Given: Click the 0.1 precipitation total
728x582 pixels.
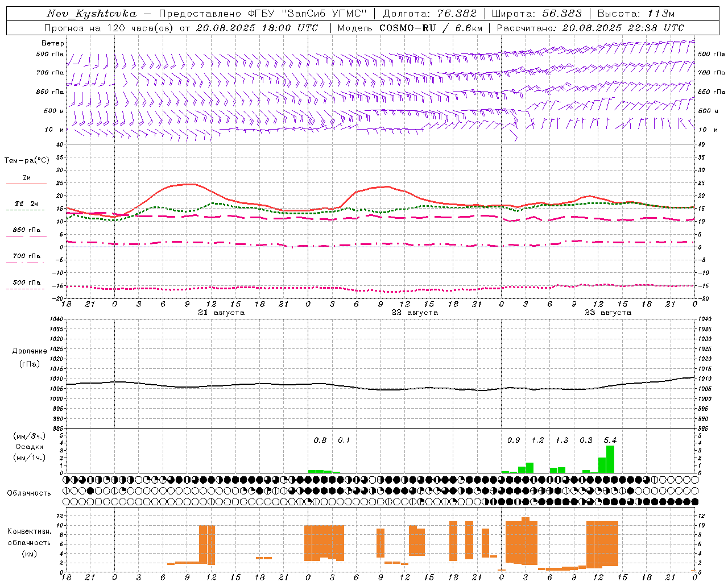Looking at the screenshot, I should coord(344,440).
